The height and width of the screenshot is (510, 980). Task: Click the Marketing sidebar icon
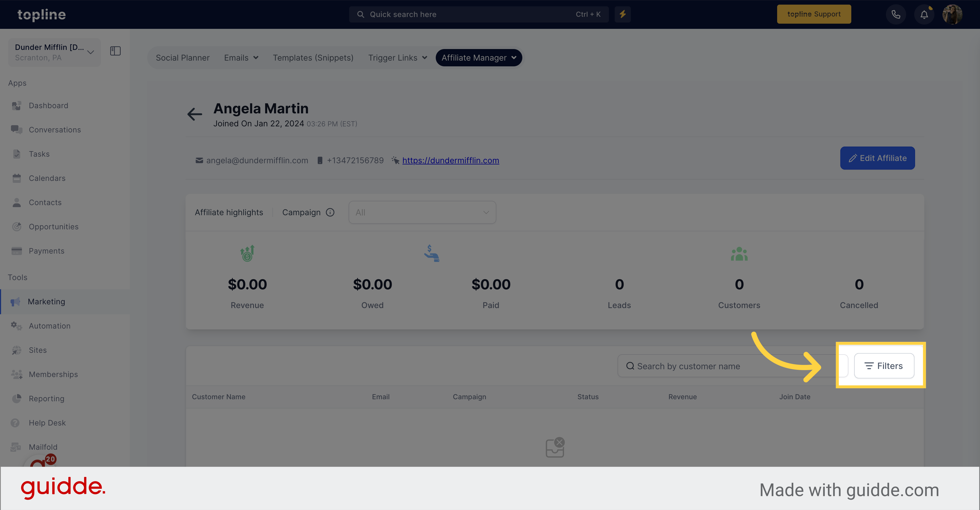(17, 301)
